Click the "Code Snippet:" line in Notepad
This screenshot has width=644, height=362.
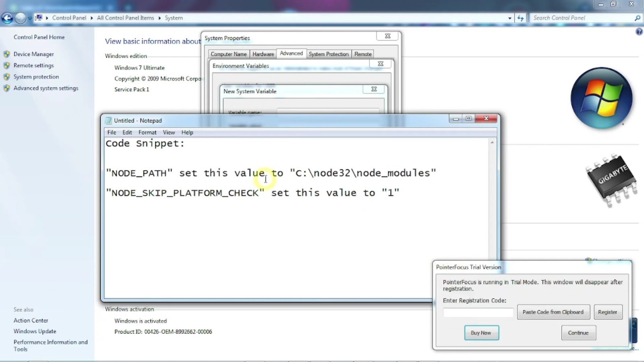pos(145,144)
